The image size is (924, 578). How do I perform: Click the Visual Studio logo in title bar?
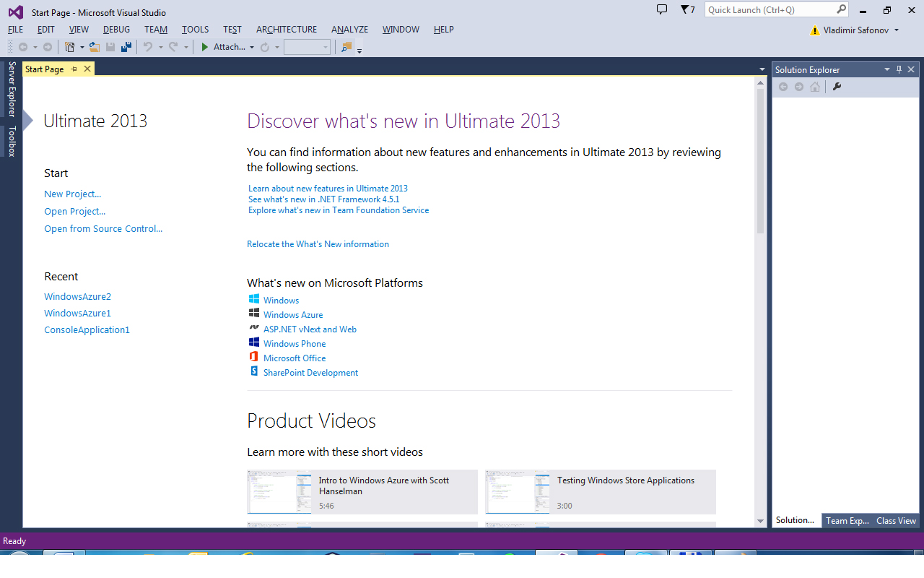pyautogui.click(x=15, y=12)
